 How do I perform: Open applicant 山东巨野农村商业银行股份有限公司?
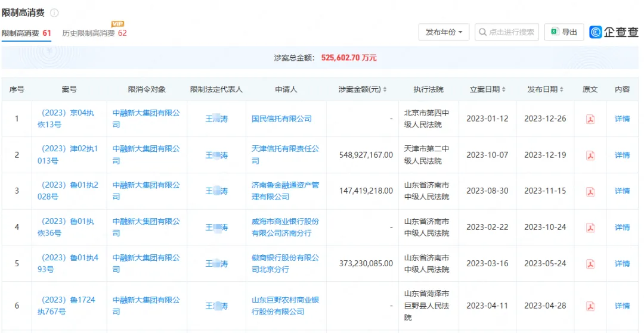point(285,306)
